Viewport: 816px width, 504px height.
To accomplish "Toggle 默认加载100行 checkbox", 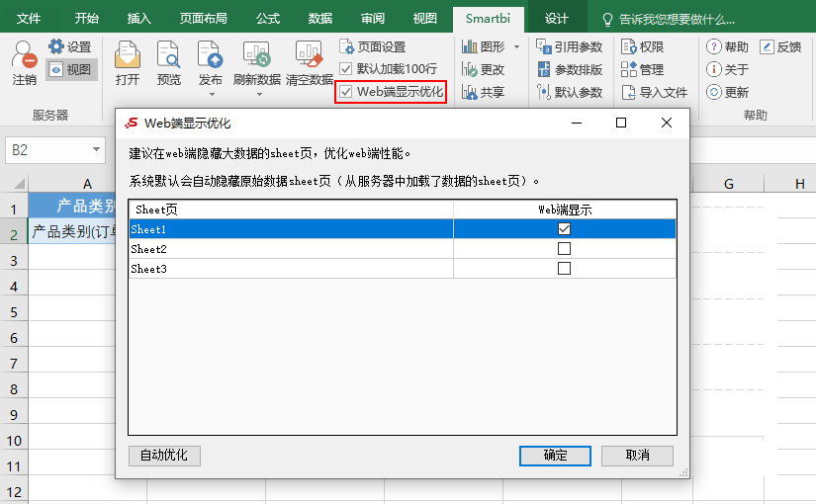I will [x=345, y=68].
